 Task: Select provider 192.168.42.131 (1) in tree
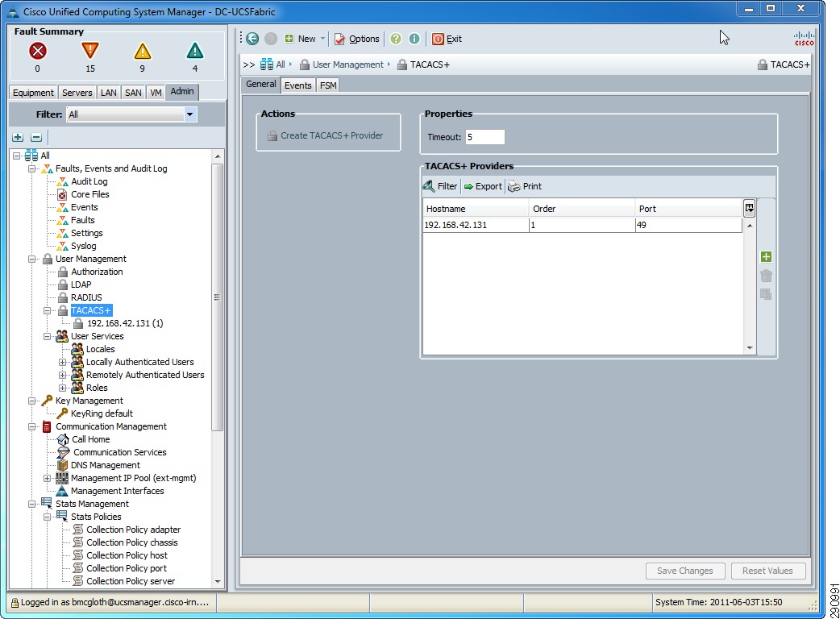point(125,323)
